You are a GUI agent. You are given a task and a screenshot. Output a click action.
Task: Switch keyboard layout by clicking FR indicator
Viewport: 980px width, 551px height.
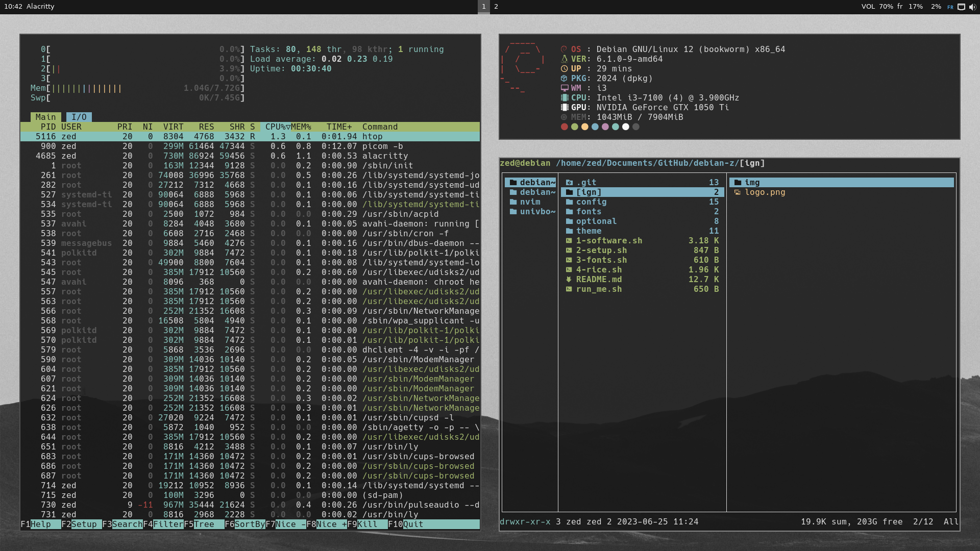pyautogui.click(x=950, y=7)
